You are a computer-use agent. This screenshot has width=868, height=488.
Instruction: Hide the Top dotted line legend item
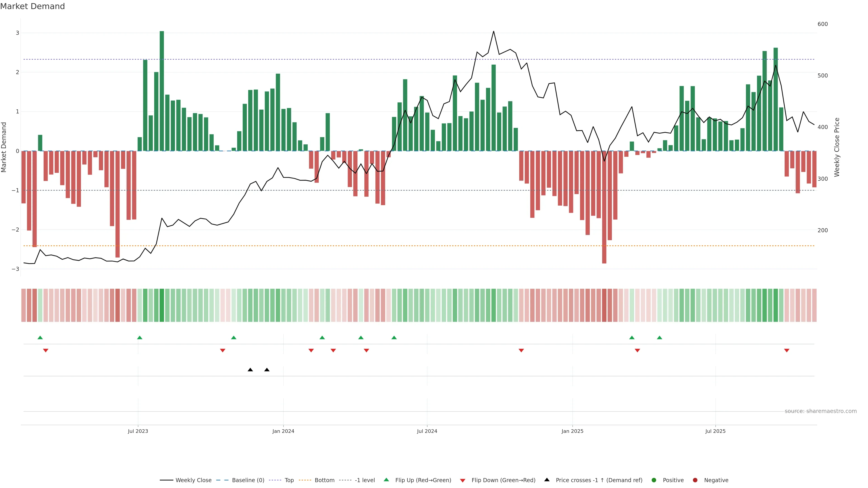289,480
